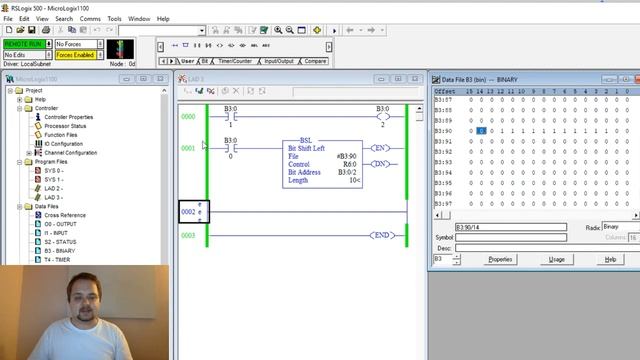Screen dimensions: 640x360
Task: Collapse the Data Files folder node
Action: point(20,206)
